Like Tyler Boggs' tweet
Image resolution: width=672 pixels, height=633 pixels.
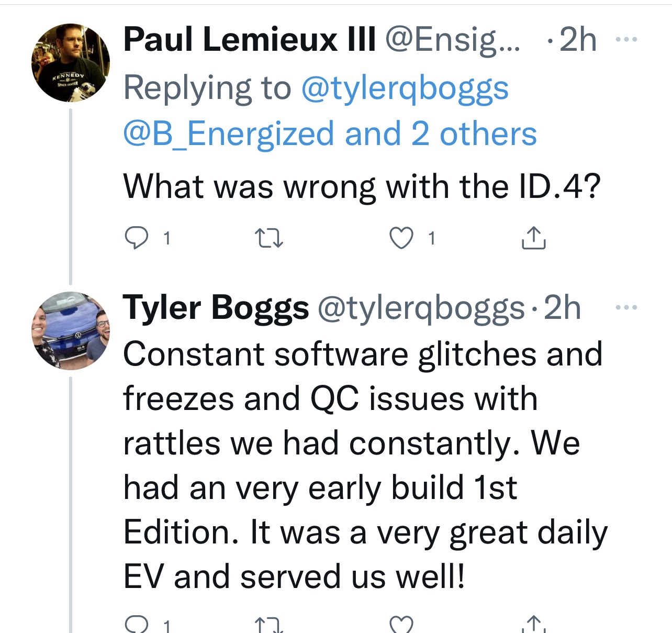[x=401, y=625]
